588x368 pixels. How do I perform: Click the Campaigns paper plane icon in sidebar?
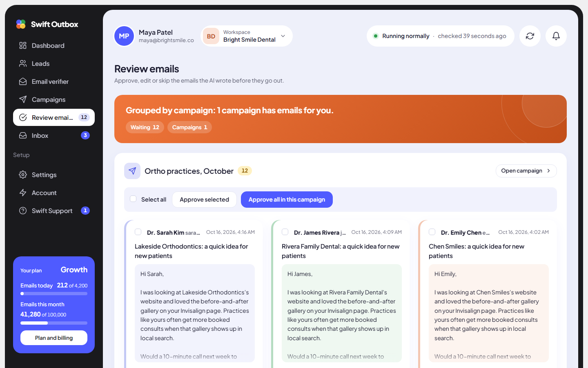click(x=23, y=99)
